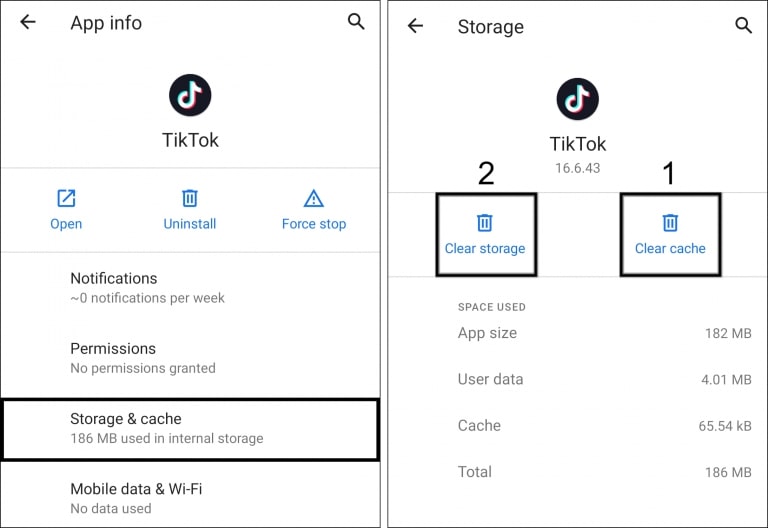Tap the search icon on Storage screen
Screen dimensions: 768x528
tap(743, 26)
